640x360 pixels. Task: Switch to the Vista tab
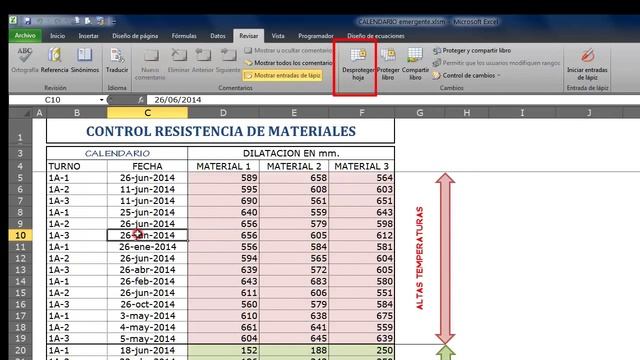278,36
